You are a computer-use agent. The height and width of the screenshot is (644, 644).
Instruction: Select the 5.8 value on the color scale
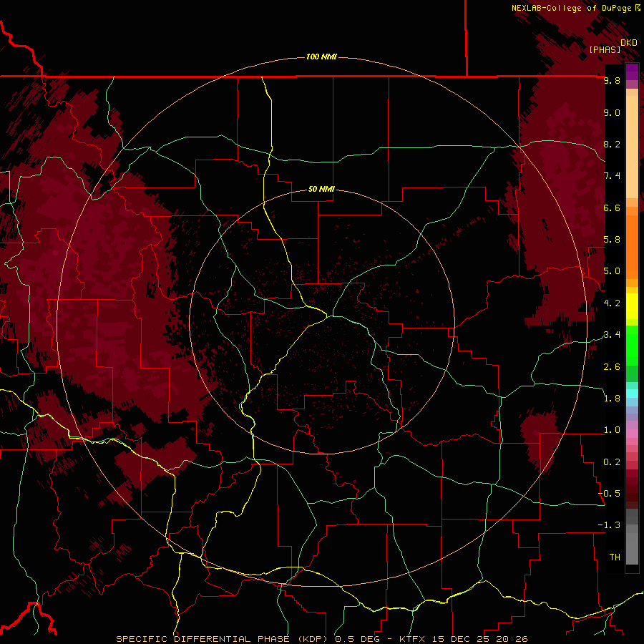[612, 240]
